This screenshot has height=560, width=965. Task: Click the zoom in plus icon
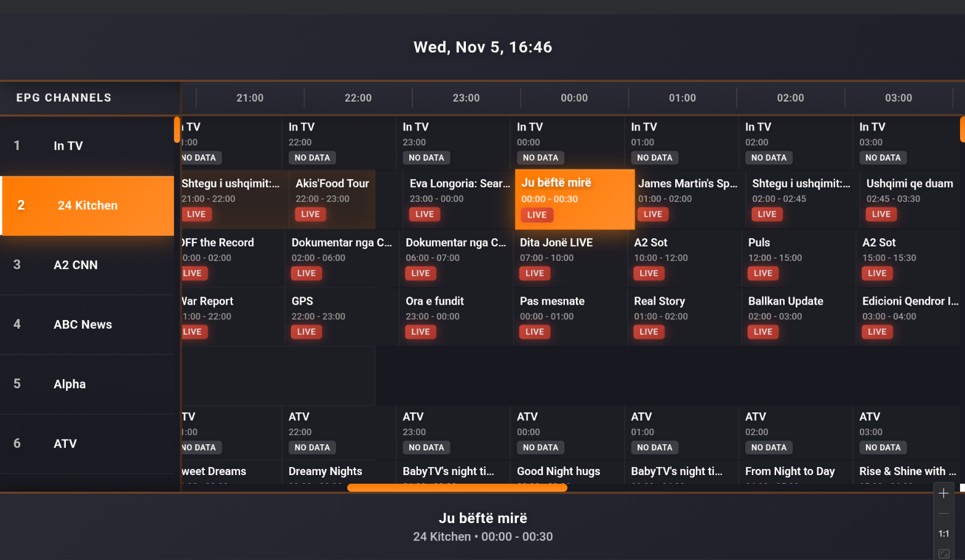point(943,494)
